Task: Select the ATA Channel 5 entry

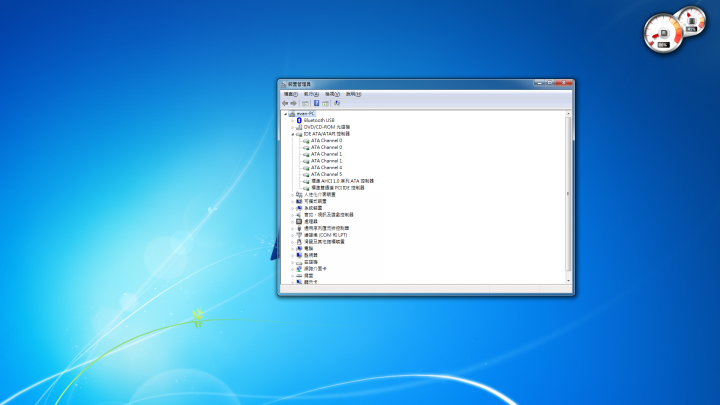Action: click(326, 174)
